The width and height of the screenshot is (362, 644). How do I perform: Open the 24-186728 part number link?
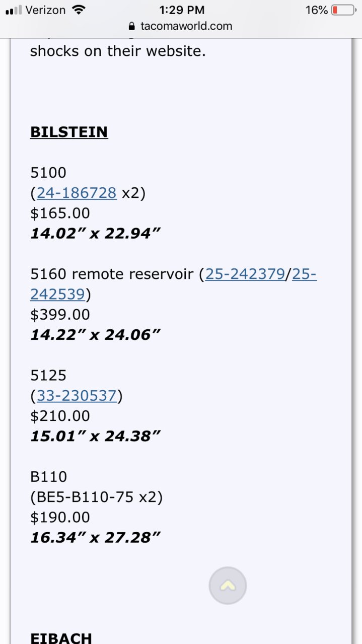(77, 193)
